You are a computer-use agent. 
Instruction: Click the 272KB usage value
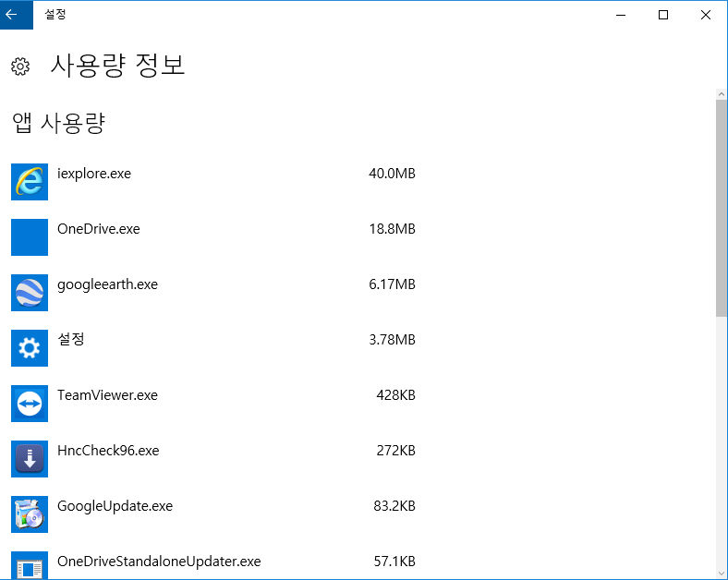point(396,451)
